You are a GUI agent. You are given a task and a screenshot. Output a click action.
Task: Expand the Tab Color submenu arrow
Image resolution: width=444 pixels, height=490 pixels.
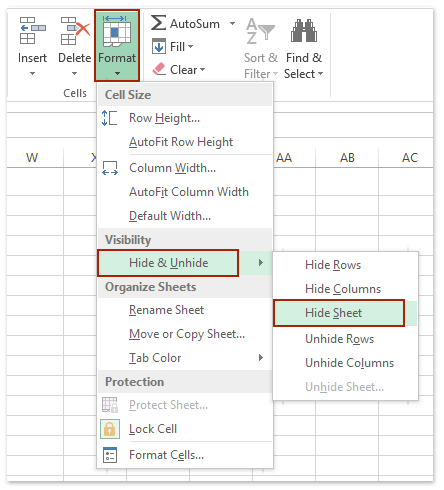point(261,358)
